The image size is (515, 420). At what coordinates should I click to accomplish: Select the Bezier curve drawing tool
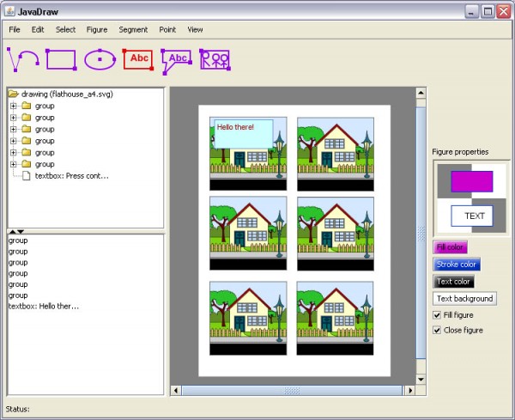(x=23, y=59)
